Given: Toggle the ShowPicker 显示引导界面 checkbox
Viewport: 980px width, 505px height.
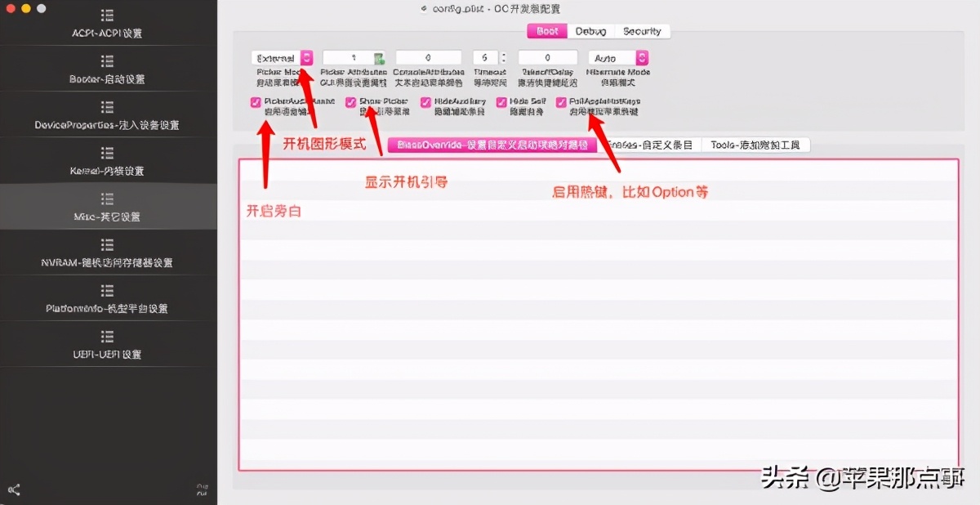Looking at the screenshot, I should coord(351,102).
